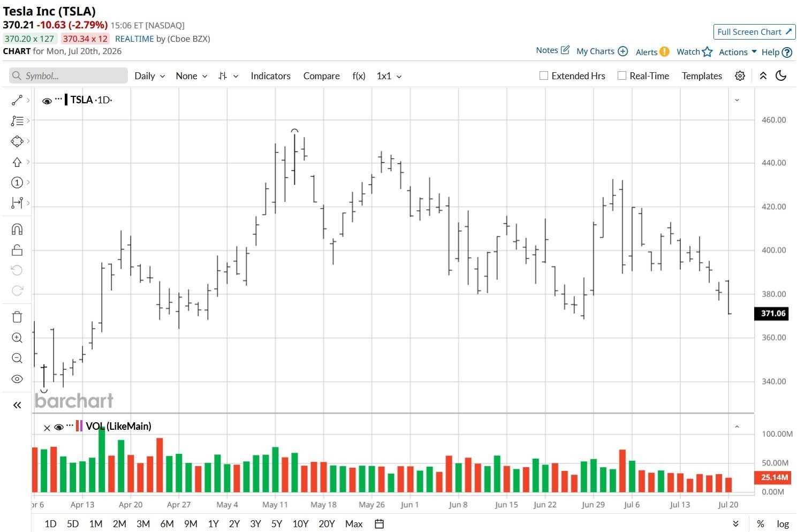
Task: Open the VOL color swatch
Action: [80, 426]
